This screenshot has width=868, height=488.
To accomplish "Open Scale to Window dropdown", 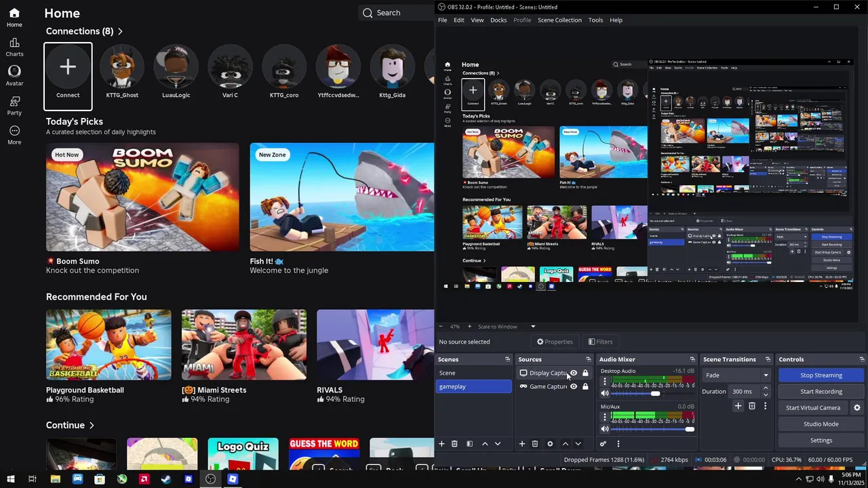I will click(507, 327).
